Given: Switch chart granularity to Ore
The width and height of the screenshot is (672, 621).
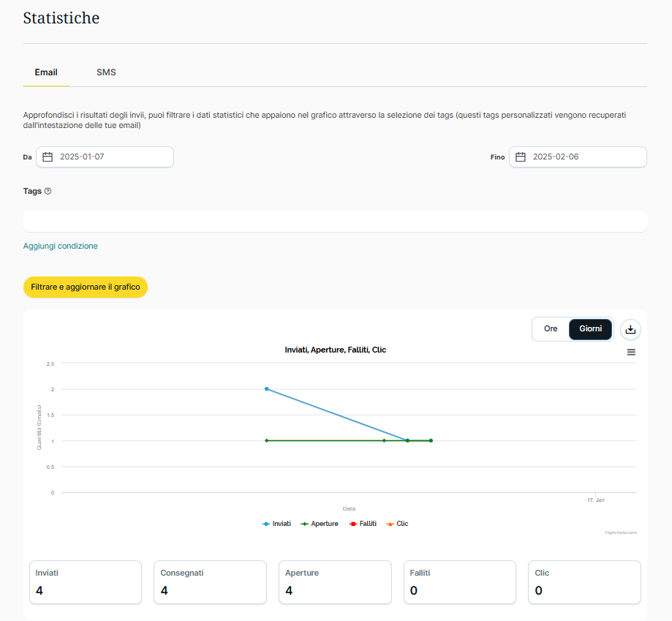Looking at the screenshot, I should tap(551, 329).
